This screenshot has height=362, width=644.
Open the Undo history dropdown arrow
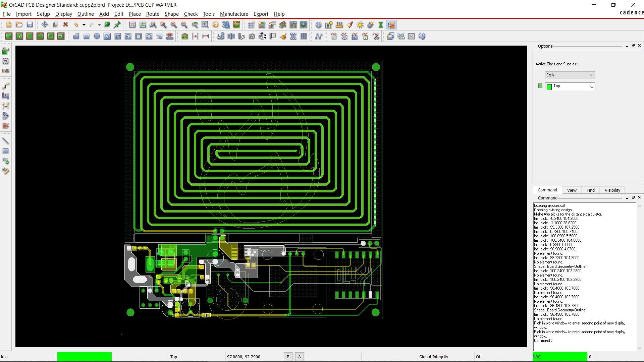pyautogui.click(x=84, y=25)
